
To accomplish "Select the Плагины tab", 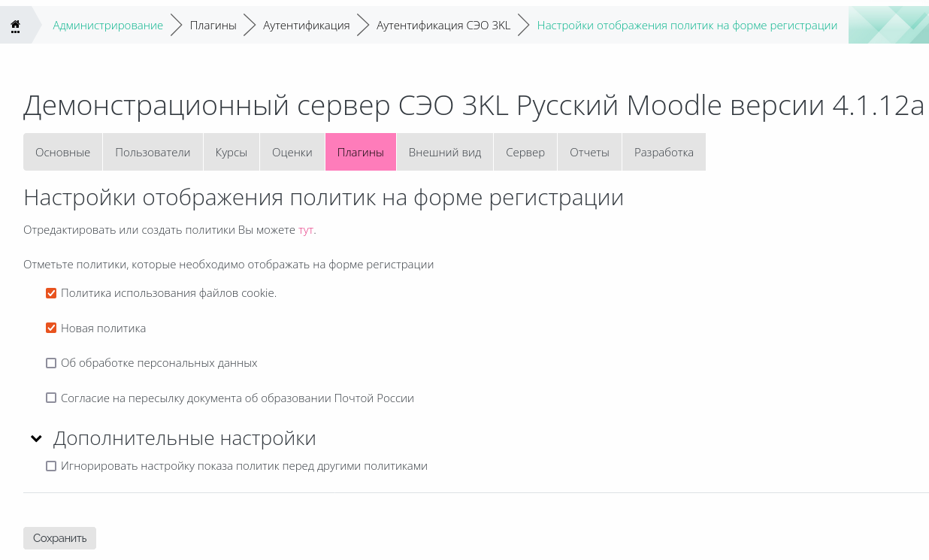I will point(361,152).
